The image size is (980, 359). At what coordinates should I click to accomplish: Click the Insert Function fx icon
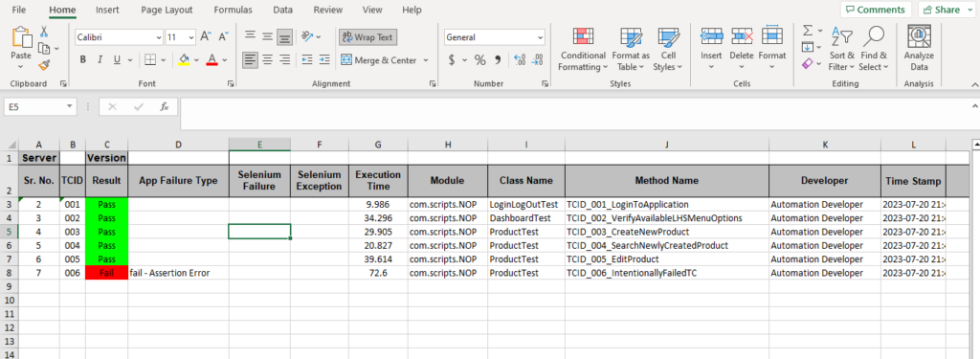(165, 107)
